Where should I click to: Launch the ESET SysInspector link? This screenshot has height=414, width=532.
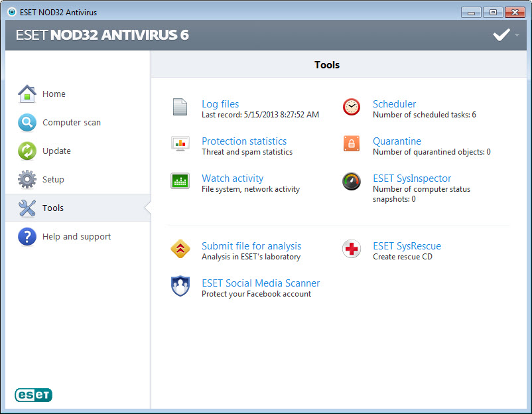pyautogui.click(x=412, y=178)
